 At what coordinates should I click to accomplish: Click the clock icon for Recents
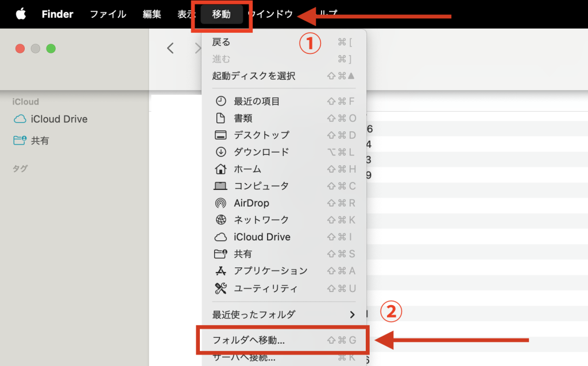(220, 102)
